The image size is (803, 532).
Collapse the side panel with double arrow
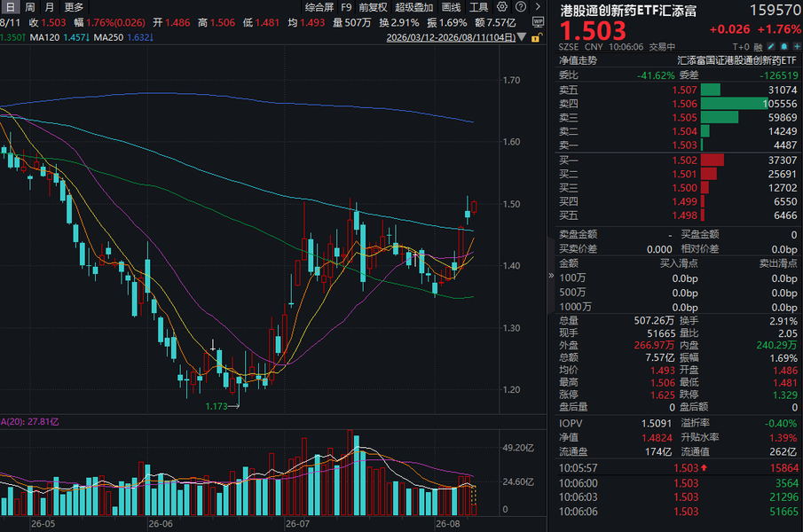coord(551,275)
